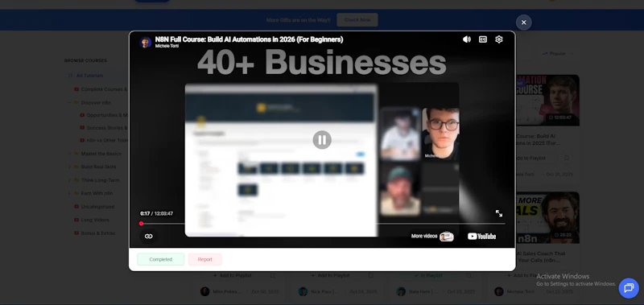Click the 0:17 / 12:03:47 time display
Viewport: 644px width, 305px height.
tap(156, 213)
